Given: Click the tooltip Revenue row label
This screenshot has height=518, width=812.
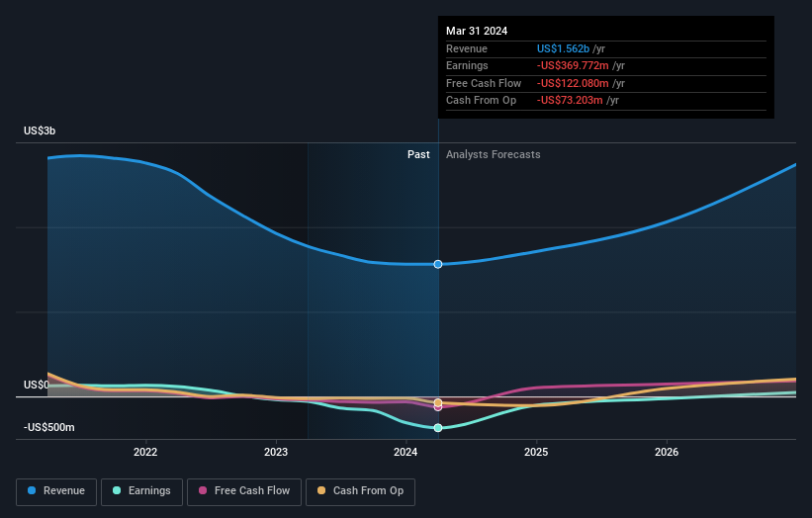Looking at the screenshot, I should pyautogui.click(x=467, y=48).
